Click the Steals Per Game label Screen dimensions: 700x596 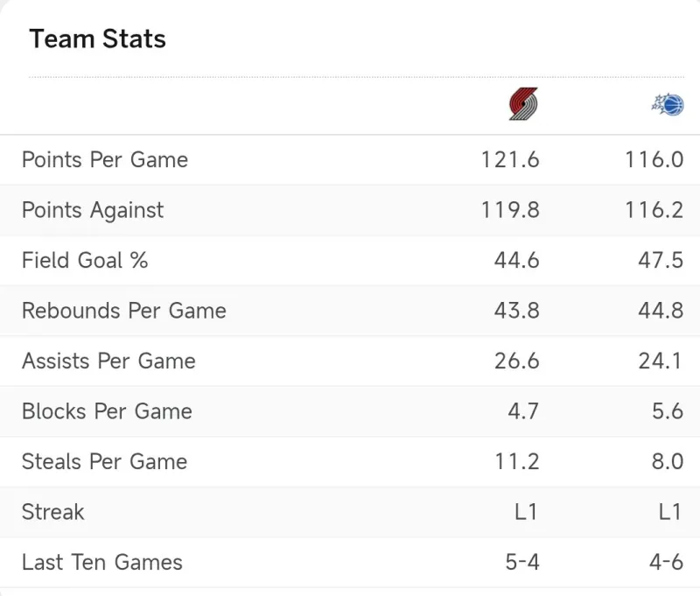point(105,462)
